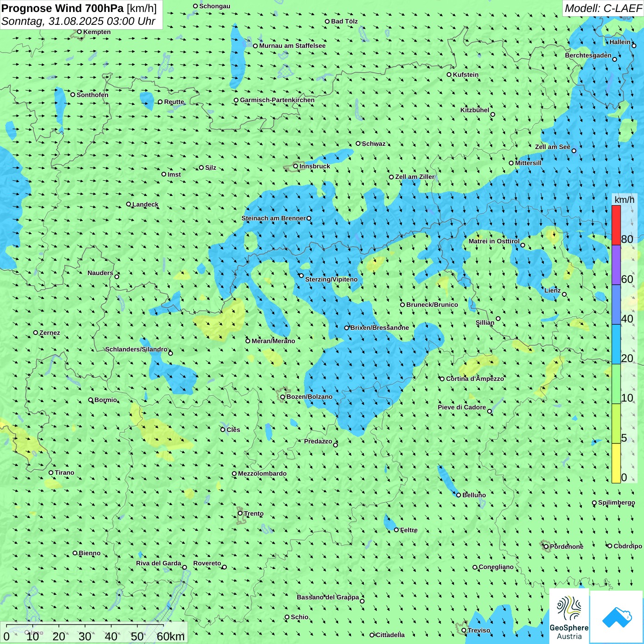
Task: Click the Riva del Garda label
Action: [x=159, y=563]
